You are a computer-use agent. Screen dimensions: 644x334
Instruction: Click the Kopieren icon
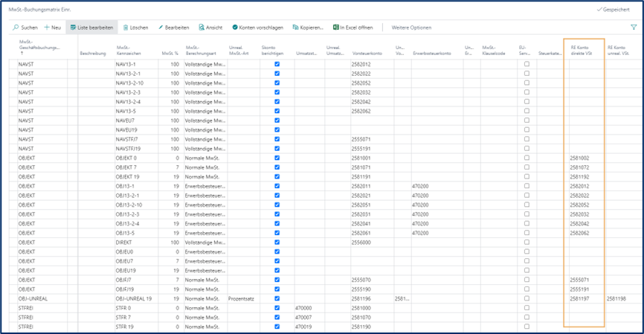click(295, 28)
